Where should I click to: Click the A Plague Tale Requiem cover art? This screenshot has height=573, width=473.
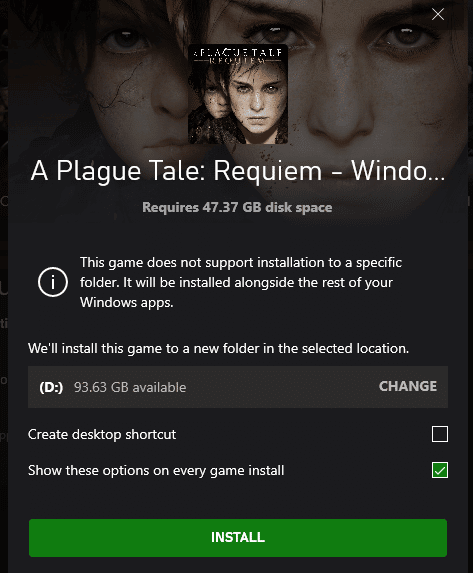238,94
